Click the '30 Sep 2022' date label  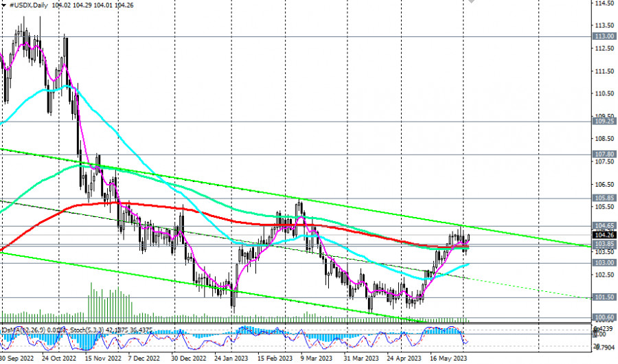tap(16, 358)
